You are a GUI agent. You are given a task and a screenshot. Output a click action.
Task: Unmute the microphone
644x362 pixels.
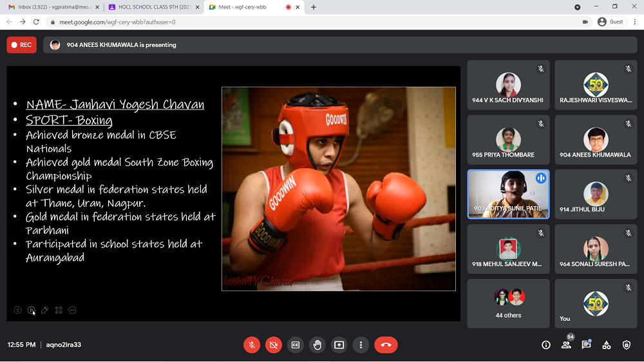(x=252, y=345)
